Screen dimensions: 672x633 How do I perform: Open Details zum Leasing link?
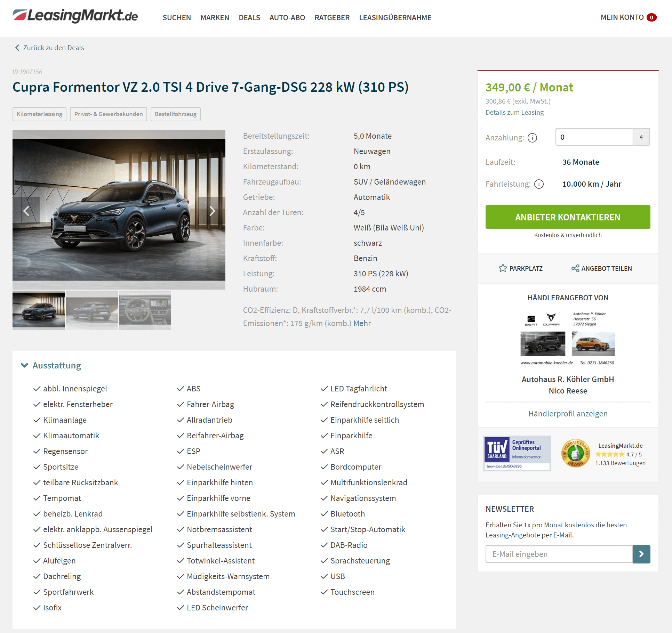click(514, 112)
